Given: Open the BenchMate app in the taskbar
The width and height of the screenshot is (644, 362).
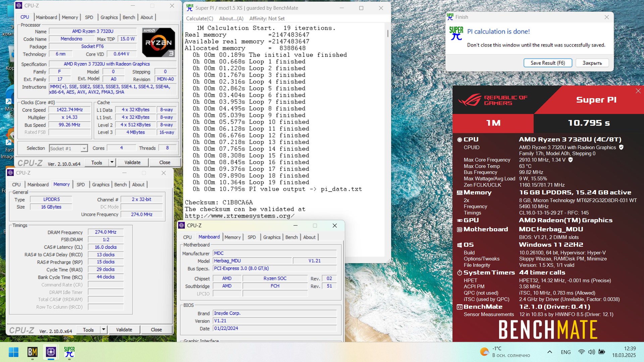Looking at the screenshot, I should point(32,352).
